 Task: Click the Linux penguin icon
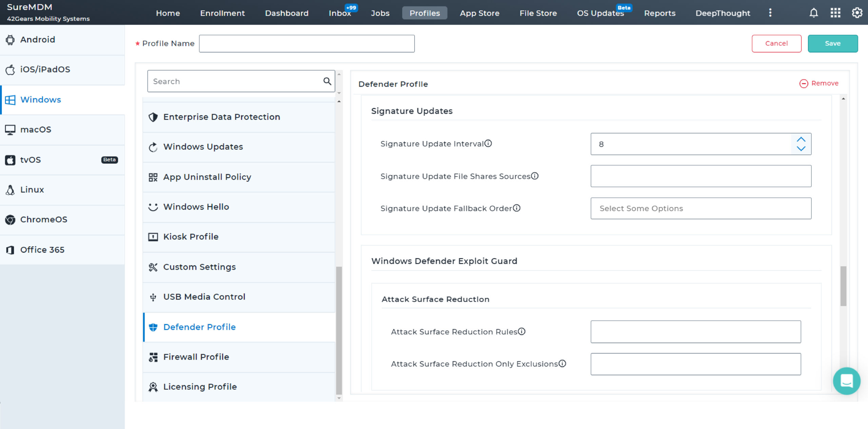tap(10, 190)
